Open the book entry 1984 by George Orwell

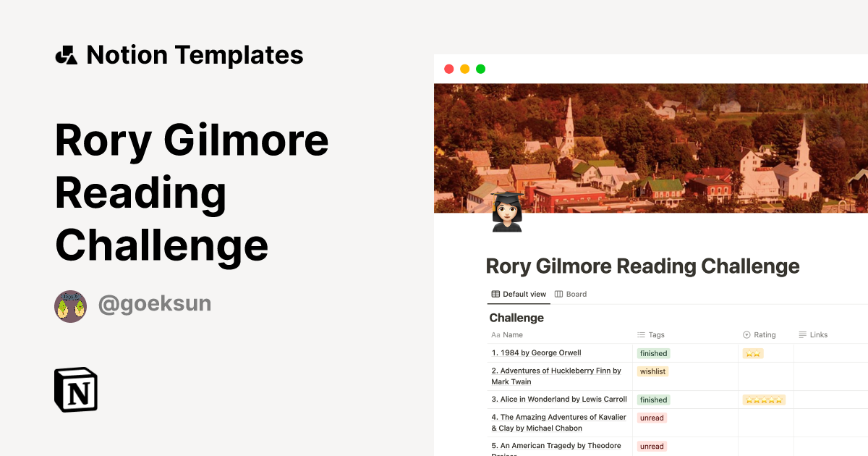[537, 352]
